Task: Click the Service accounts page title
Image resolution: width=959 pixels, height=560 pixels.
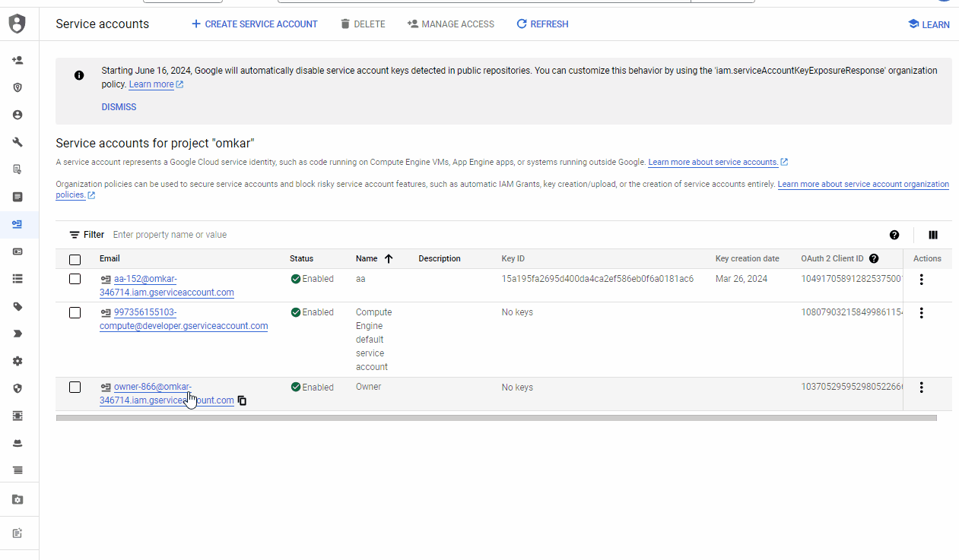Action: [102, 24]
